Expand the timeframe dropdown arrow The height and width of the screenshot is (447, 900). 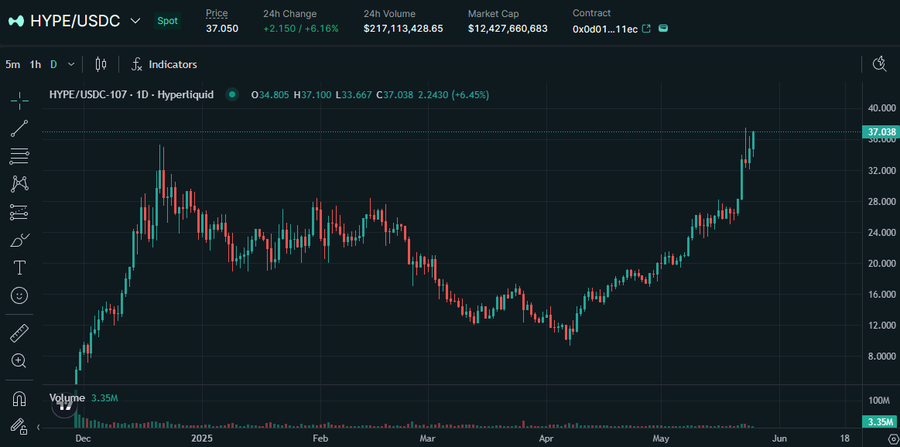click(71, 64)
